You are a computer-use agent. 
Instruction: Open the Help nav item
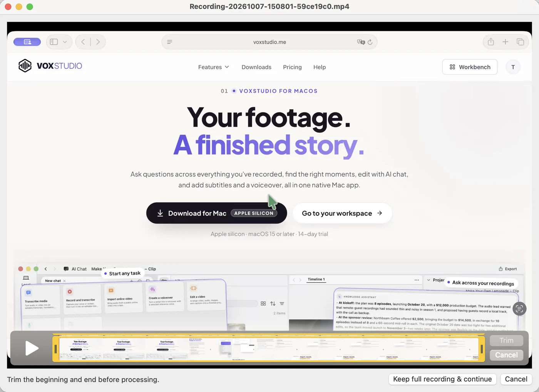[320, 67]
